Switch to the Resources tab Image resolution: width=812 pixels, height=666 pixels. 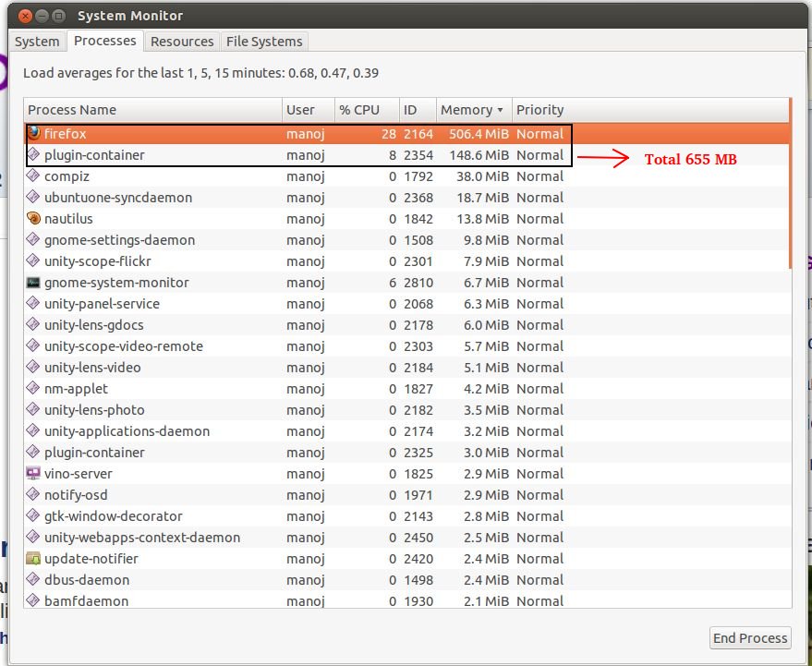point(182,41)
